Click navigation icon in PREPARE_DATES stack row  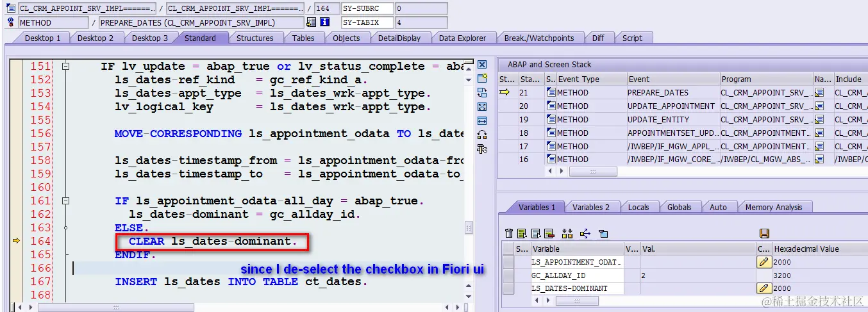click(x=819, y=93)
